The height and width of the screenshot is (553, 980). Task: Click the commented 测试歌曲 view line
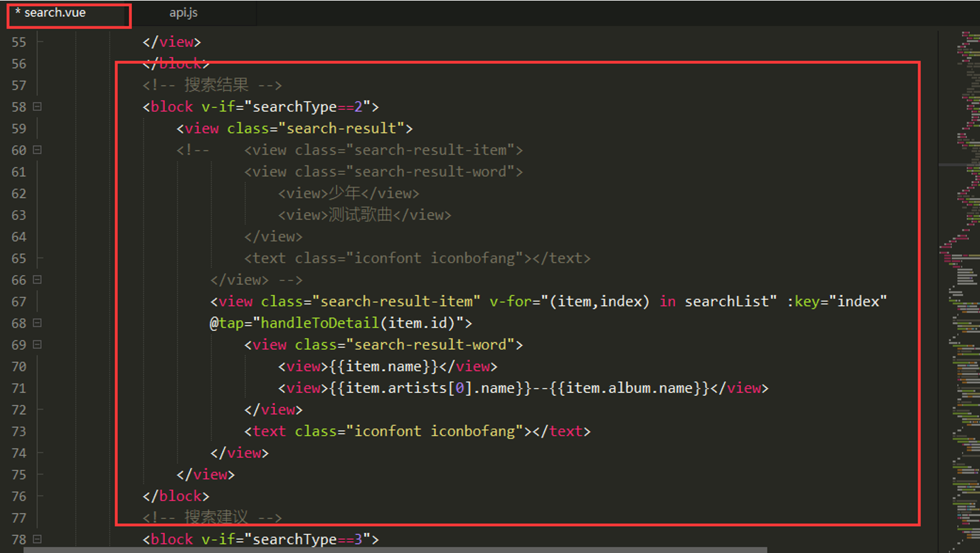click(365, 215)
